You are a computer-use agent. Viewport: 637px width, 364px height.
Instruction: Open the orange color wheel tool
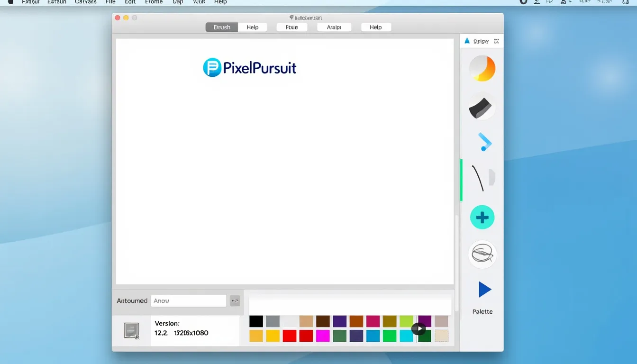click(482, 69)
